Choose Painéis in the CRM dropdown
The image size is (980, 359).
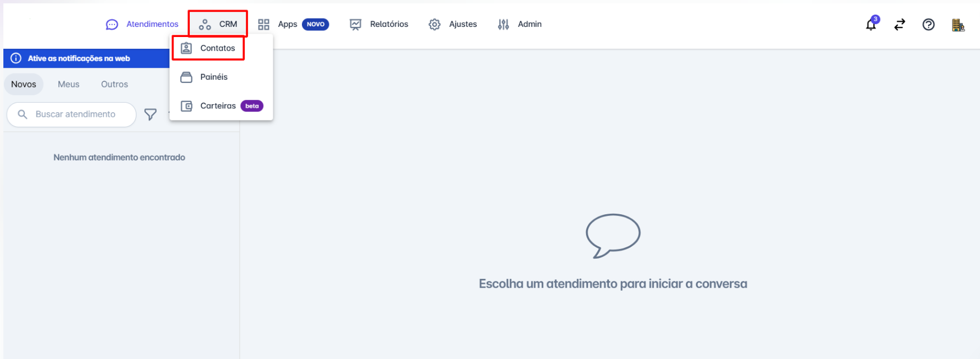click(213, 77)
